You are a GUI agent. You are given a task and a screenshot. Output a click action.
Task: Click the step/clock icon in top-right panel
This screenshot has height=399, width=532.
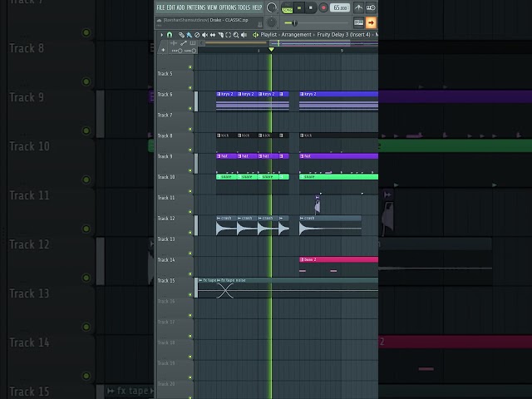(371, 7)
